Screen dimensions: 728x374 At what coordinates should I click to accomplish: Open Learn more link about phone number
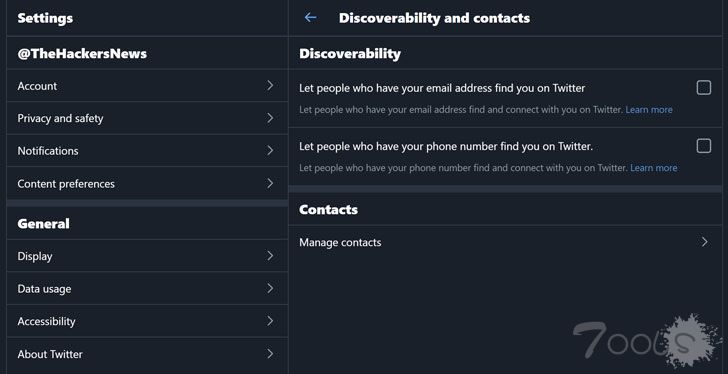point(654,168)
